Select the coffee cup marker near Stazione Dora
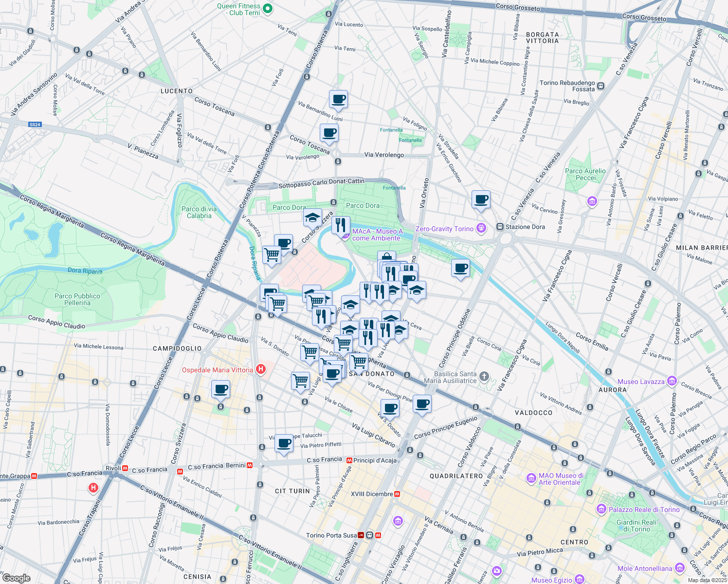 [x=481, y=200]
